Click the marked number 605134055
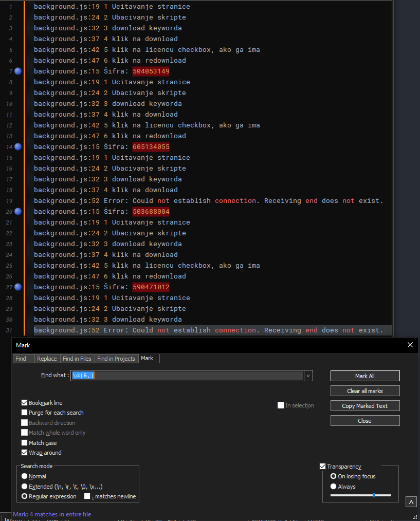 151,146
